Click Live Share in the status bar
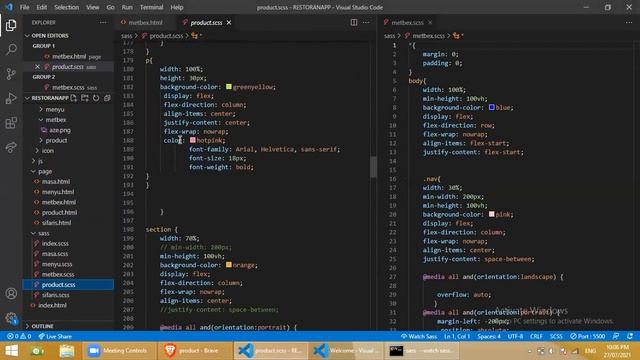 tap(55, 336)
